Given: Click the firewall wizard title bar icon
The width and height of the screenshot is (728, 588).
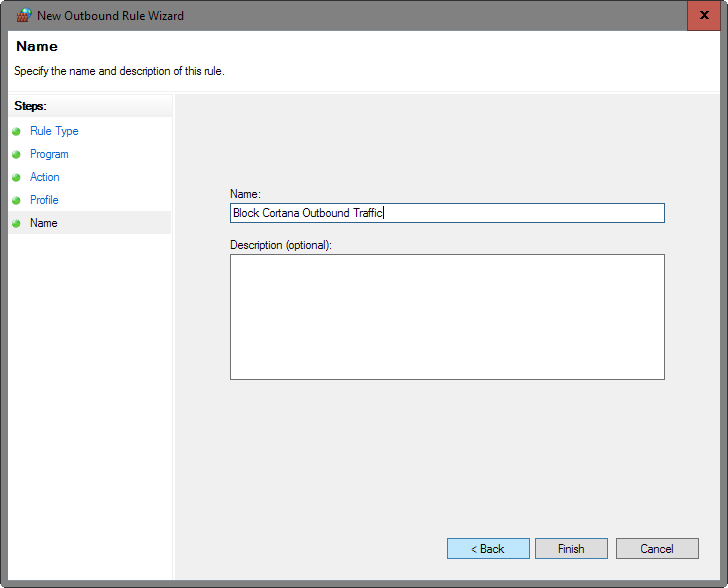Looking at the screenshot, I should [x=24, y=15].
